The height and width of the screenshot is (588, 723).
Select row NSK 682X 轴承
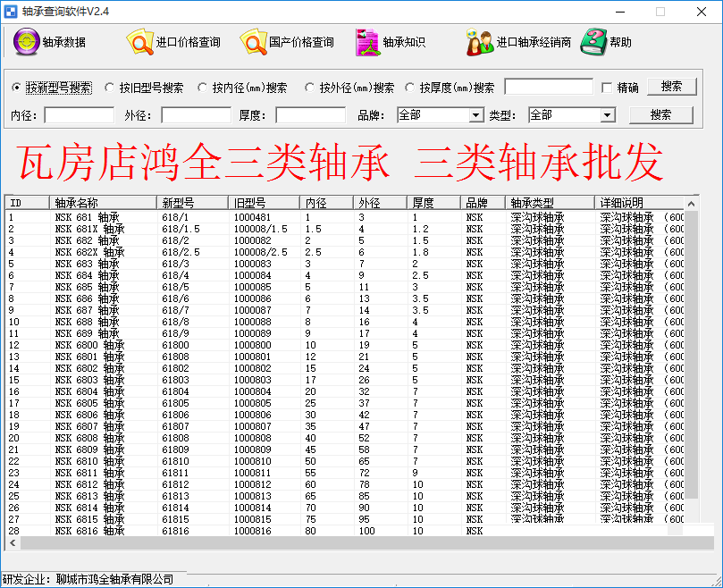point(345,252)
